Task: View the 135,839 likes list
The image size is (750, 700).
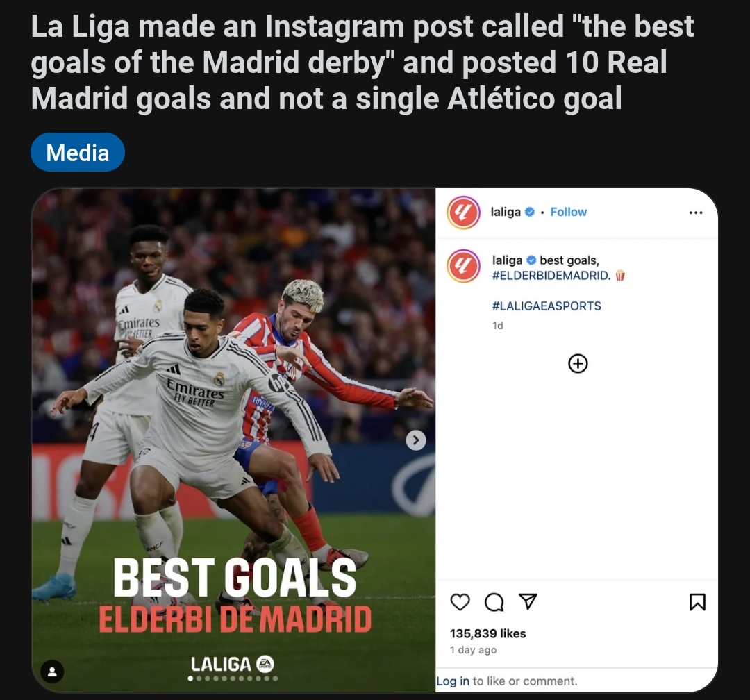Action: 487,633
